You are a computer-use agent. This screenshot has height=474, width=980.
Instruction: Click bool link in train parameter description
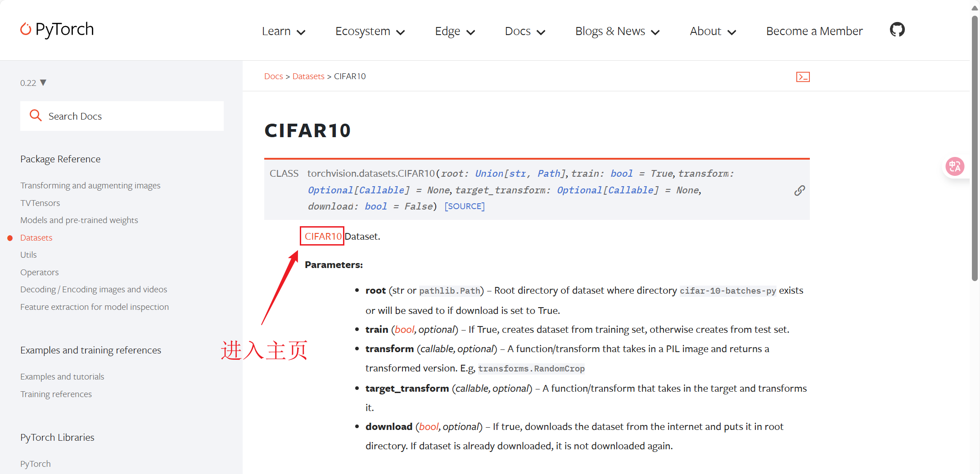(404, 330)
